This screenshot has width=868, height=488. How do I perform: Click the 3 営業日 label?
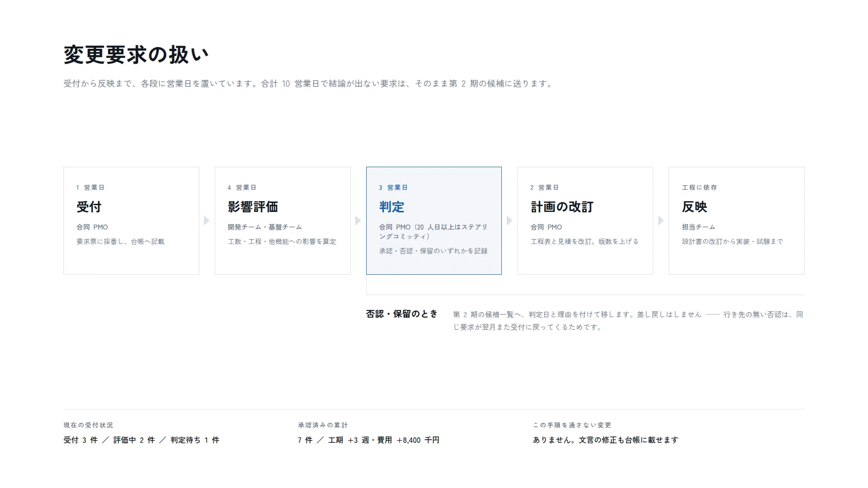393,188
